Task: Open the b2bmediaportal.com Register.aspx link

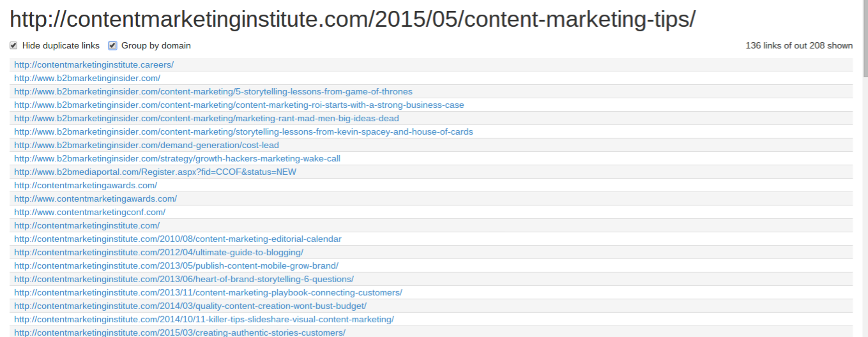Action: (155, 172)
